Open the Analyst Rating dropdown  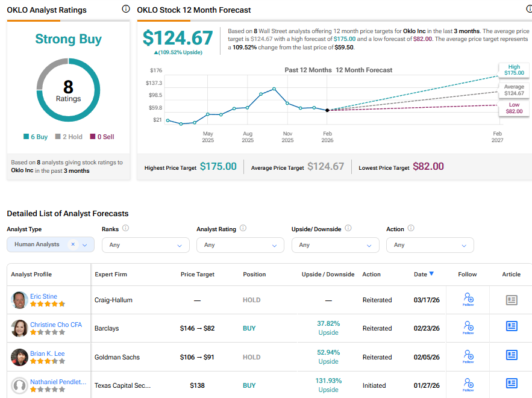click(x=240, y=245)
